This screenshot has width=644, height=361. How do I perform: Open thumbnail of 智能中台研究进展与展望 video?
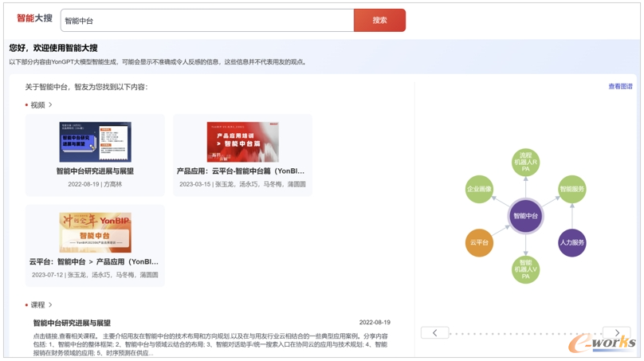96,142
